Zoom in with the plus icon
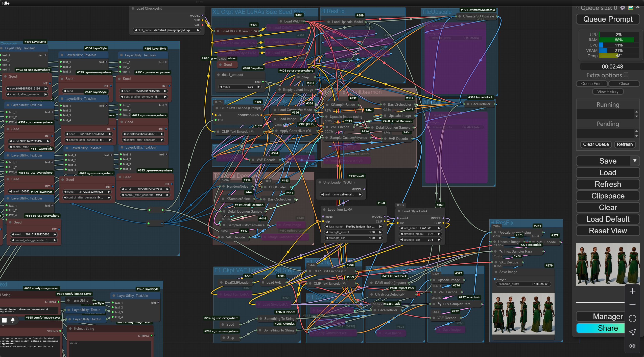Screen dimensions: 644x357 point(632,291)
